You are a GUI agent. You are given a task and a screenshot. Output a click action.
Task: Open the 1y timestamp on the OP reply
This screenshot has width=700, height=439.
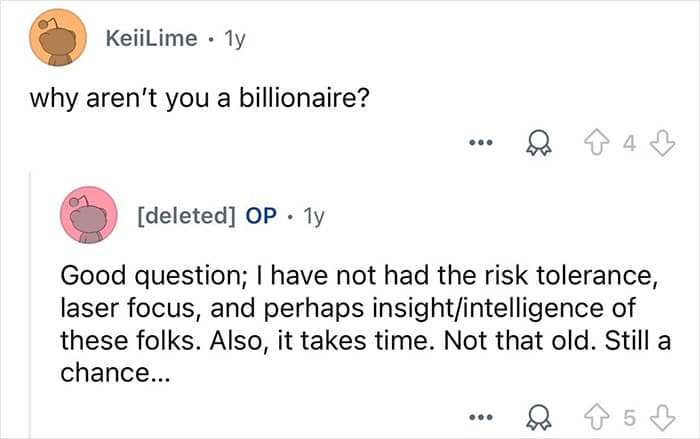[314, 215]
